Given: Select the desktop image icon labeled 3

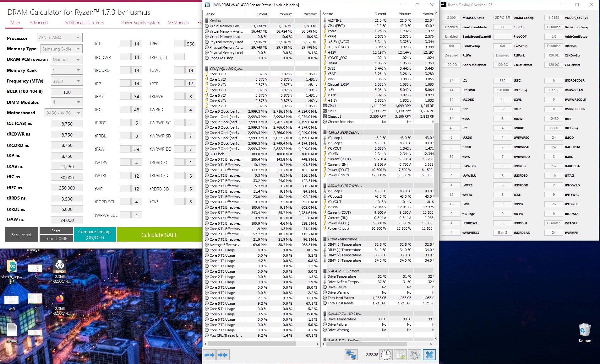Looking at the screenshot, I should coord(35,271).
